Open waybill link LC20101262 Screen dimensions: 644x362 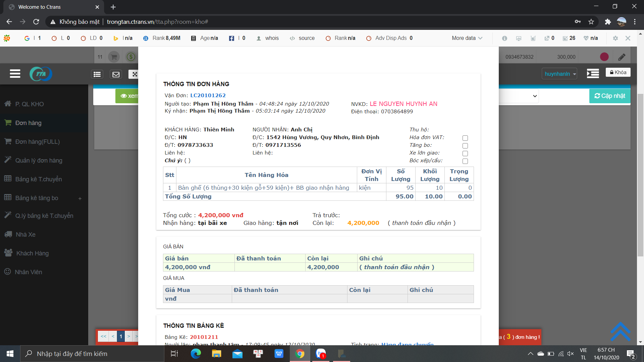coord(208,96)
